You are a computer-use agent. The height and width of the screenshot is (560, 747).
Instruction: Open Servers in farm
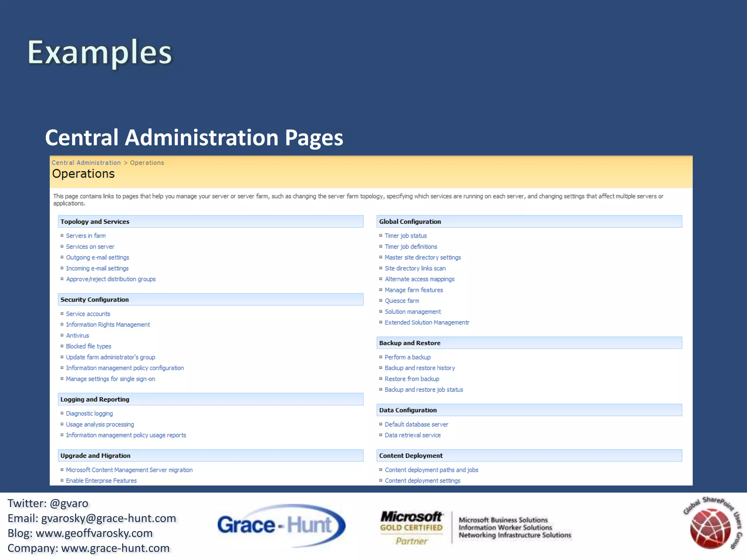point(86,236)
